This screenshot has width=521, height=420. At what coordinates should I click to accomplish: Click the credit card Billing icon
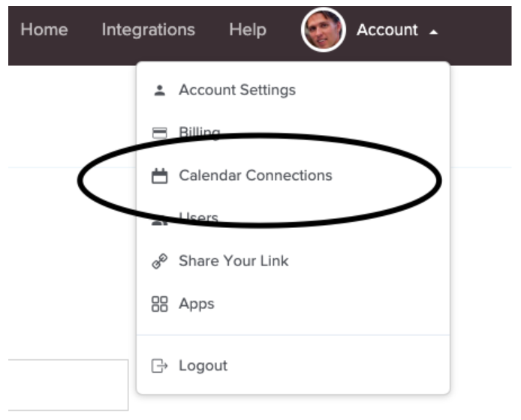point(159,133)
